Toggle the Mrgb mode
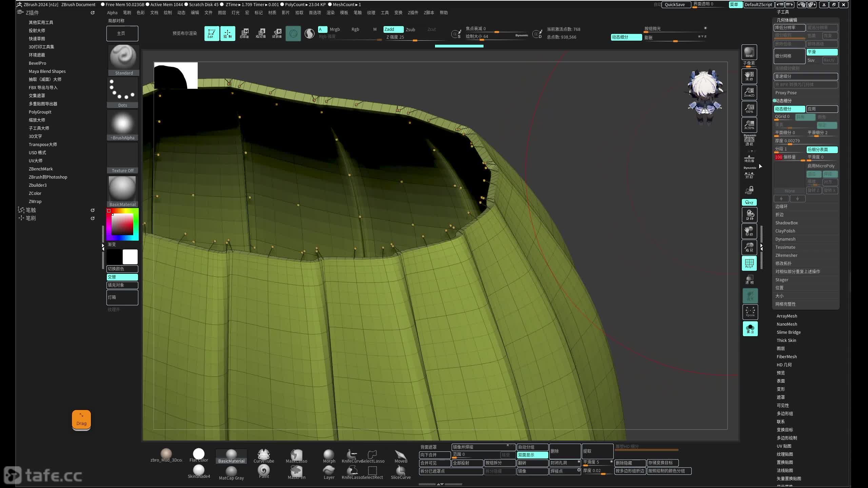 click(x=335, y=29)
